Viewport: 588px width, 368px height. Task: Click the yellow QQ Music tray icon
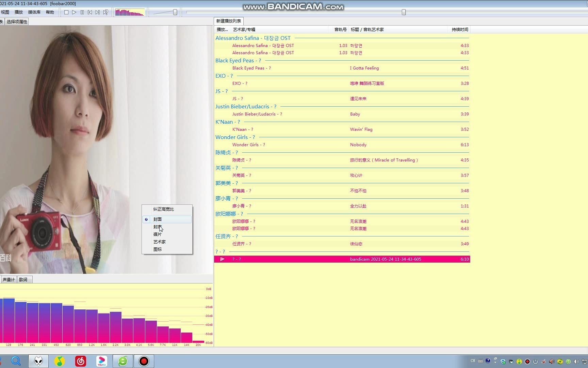coord(519,362)
